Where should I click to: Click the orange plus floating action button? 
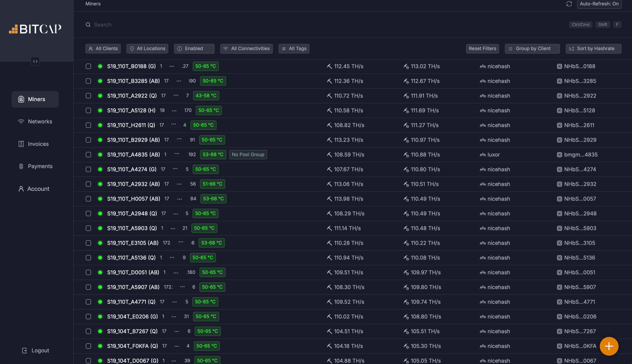click(609, 346)
